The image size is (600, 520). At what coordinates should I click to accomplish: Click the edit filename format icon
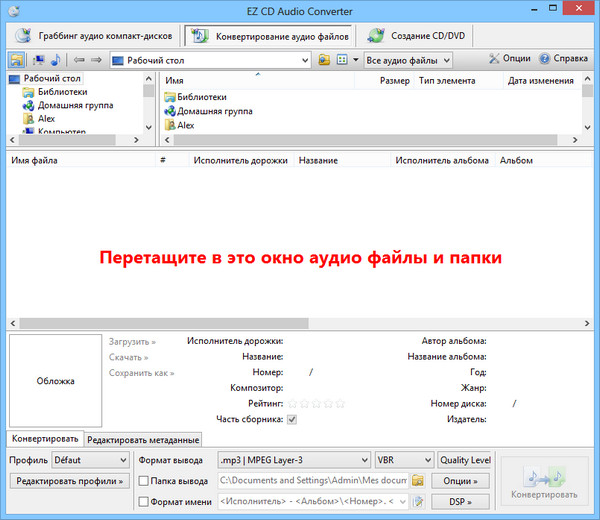pyautogui.click(x=418, y=501)
